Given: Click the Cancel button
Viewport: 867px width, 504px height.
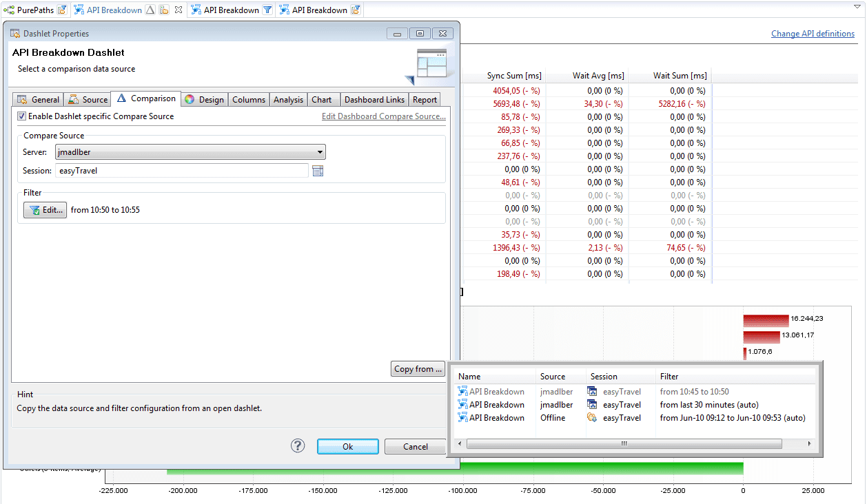Looking at the screenshot, I should 416,447.
